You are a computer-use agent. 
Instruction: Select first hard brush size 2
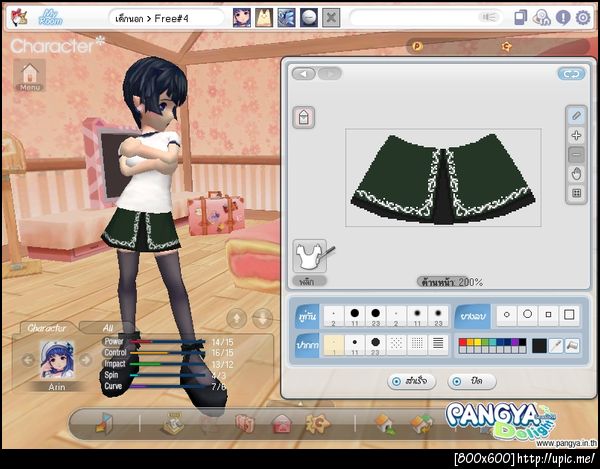[334, 316]
